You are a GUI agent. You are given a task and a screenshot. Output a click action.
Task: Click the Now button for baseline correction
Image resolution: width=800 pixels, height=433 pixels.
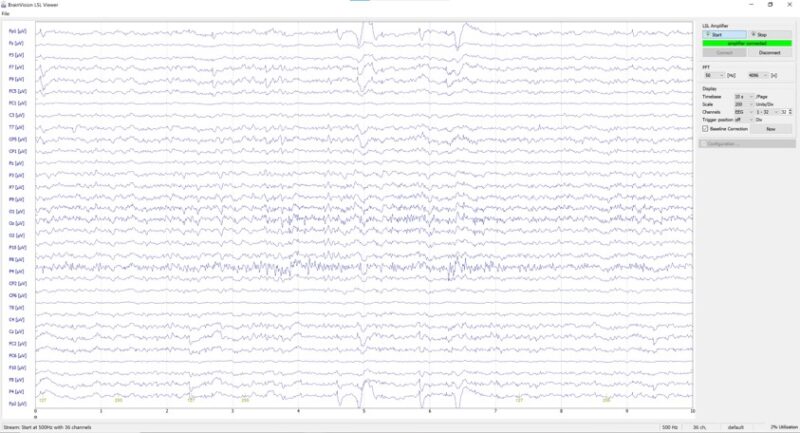click(x=771, y=129)
